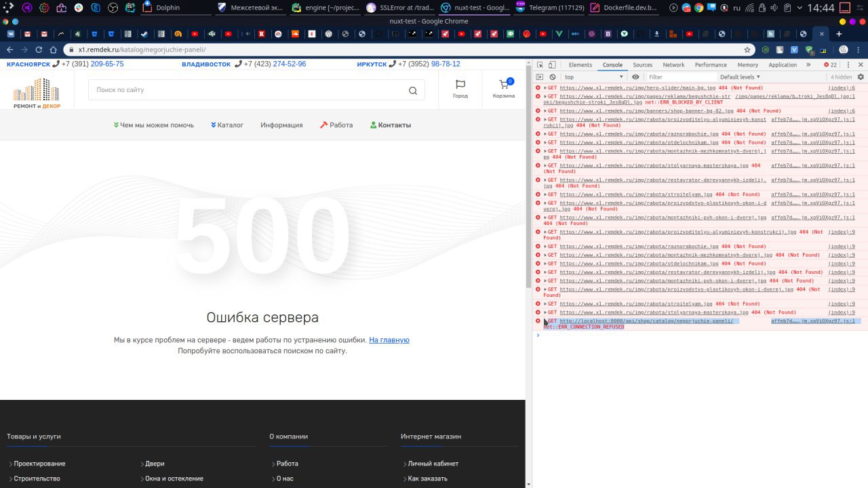Open the 'Окна и остекление' footer link
The height and width of the screenshot is (488, 868).
[174, 479]
